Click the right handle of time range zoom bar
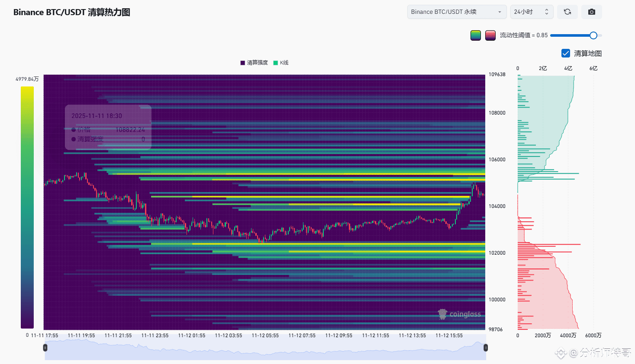Image resolution: width=635 pixels, height=364 pixels. click(486, 348)
